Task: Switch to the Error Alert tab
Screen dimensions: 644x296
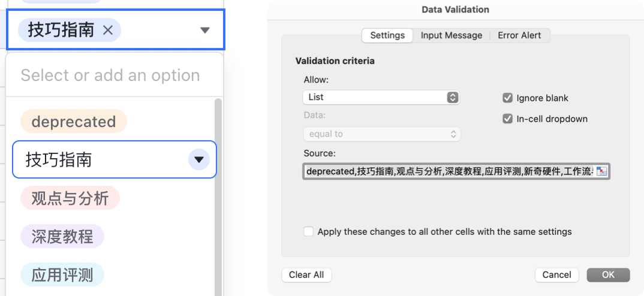Action: (519, 35)
